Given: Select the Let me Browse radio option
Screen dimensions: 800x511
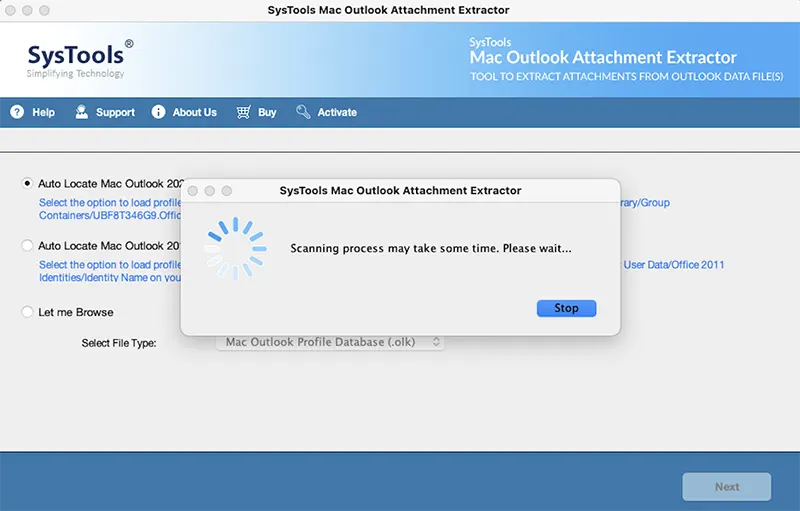Looking at the screenshot, I should click(27, 312).
